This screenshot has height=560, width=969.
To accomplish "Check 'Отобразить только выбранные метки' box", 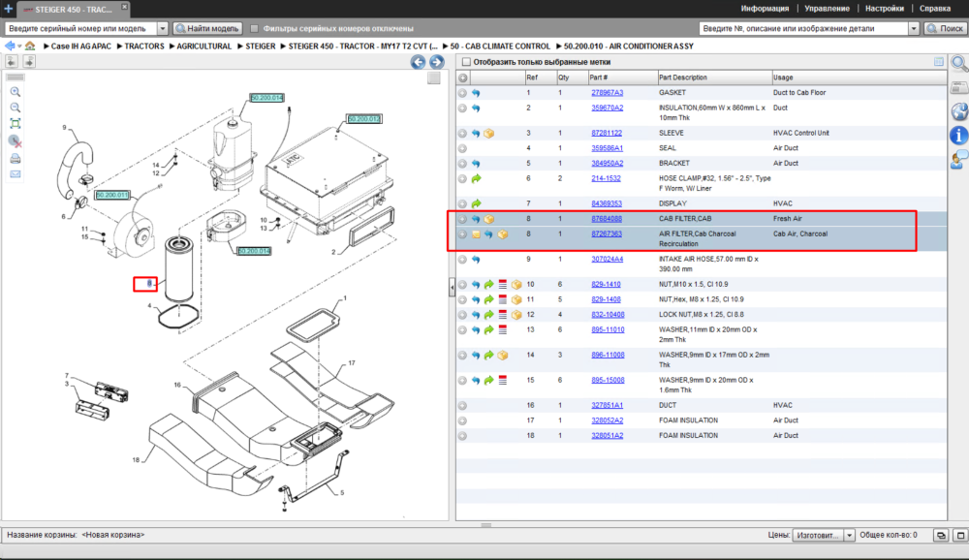I will (467, 62).
